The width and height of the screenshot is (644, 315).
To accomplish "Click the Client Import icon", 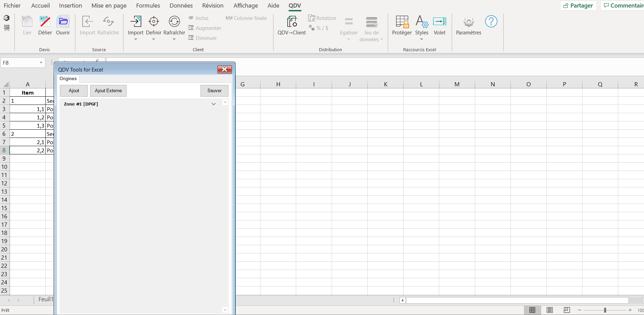I will pos(136,22).
